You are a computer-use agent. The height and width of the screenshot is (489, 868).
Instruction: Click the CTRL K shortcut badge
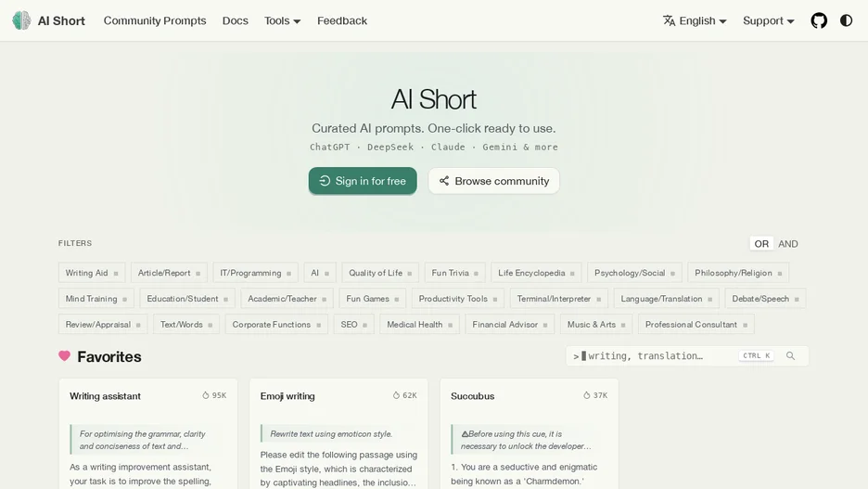756,355
